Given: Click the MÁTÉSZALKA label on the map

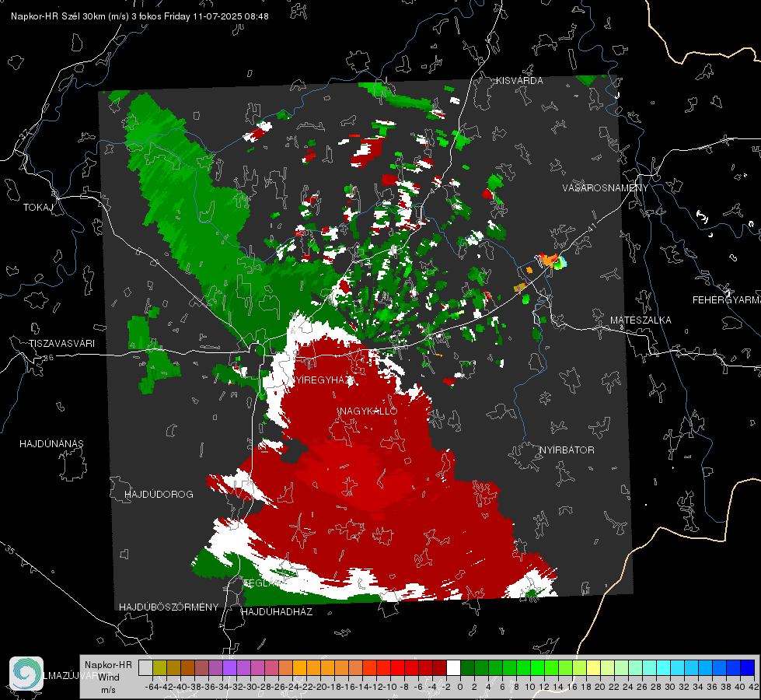Looking at the screenshot, I should click(x=641, y=320).
